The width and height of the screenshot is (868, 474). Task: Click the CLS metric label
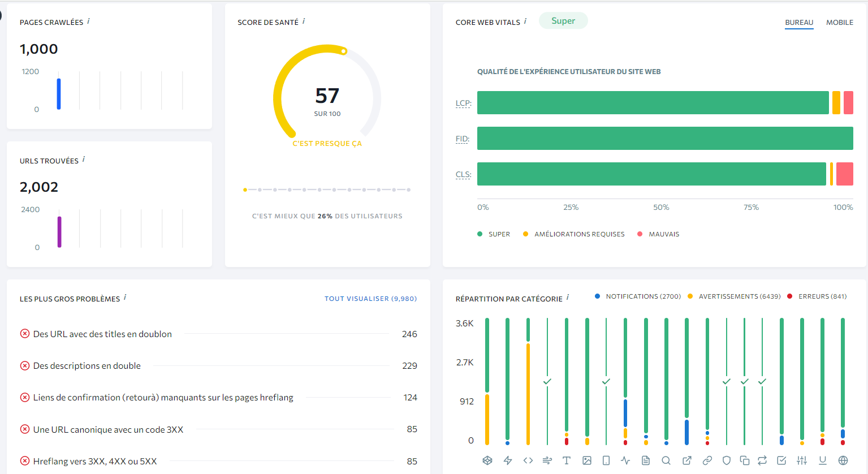pos(464,175)
